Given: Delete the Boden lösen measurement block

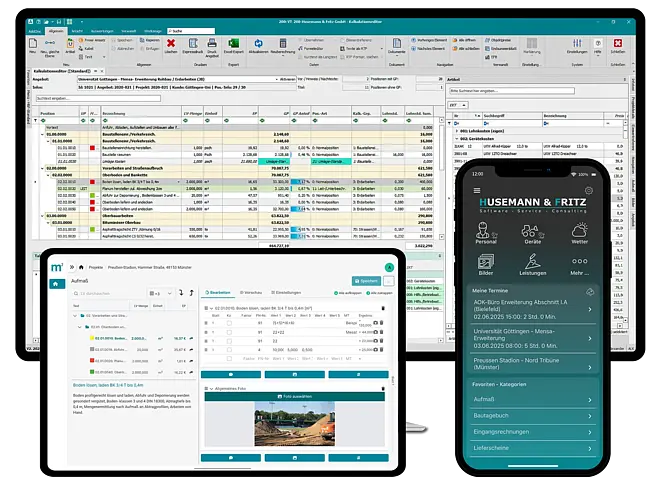Looking at the screenshot, I should coord(383,308).
